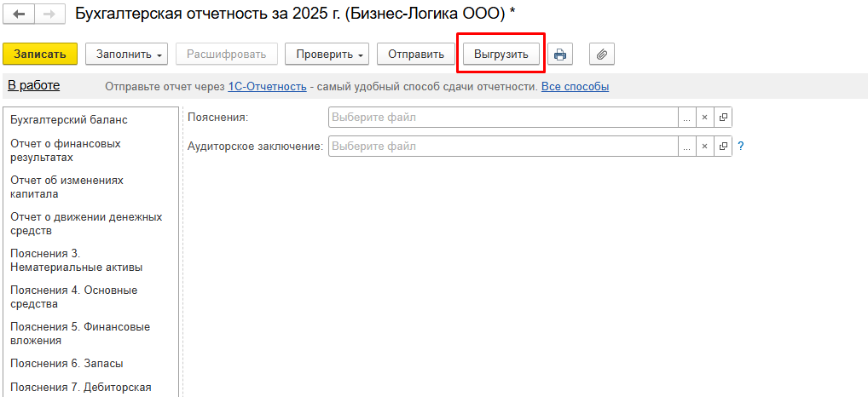Save with the Записать button
This screenshot has height=397, width=868.
pos(40,55)
